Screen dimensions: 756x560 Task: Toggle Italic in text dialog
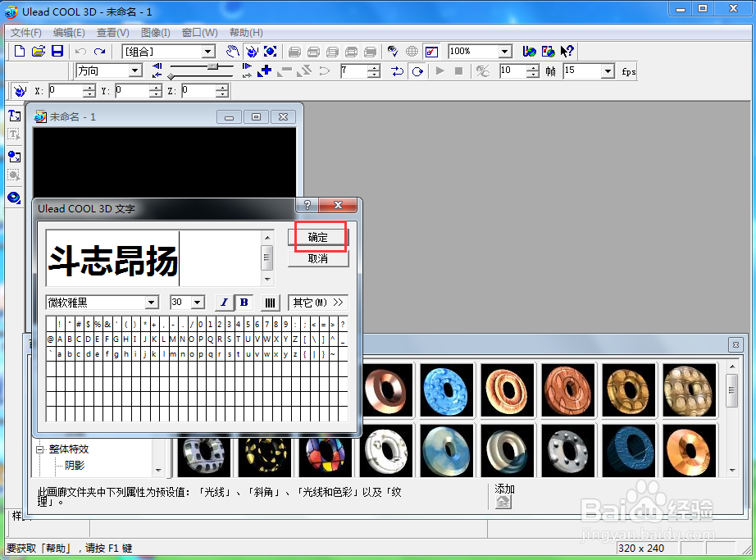click(224, 303)
